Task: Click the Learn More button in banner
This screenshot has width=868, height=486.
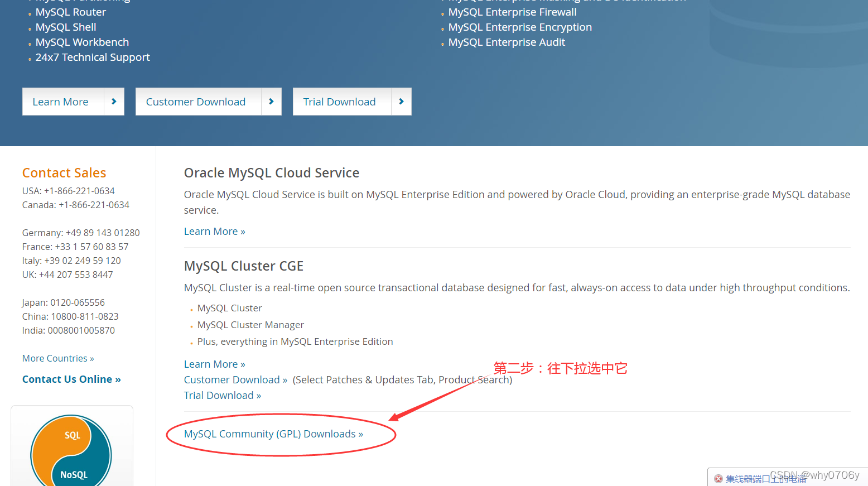Action: click(63, 102)
